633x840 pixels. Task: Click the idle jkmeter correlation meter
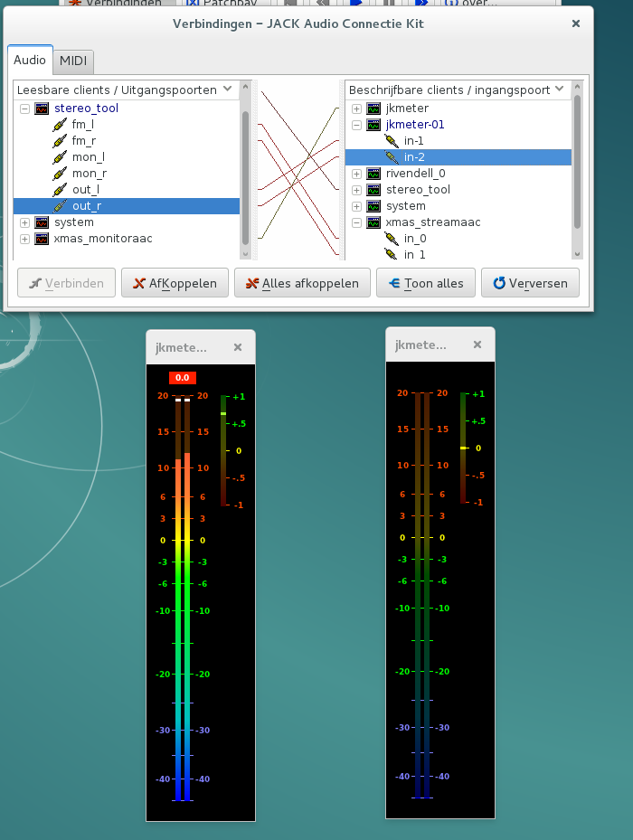(x=463, y=448)
